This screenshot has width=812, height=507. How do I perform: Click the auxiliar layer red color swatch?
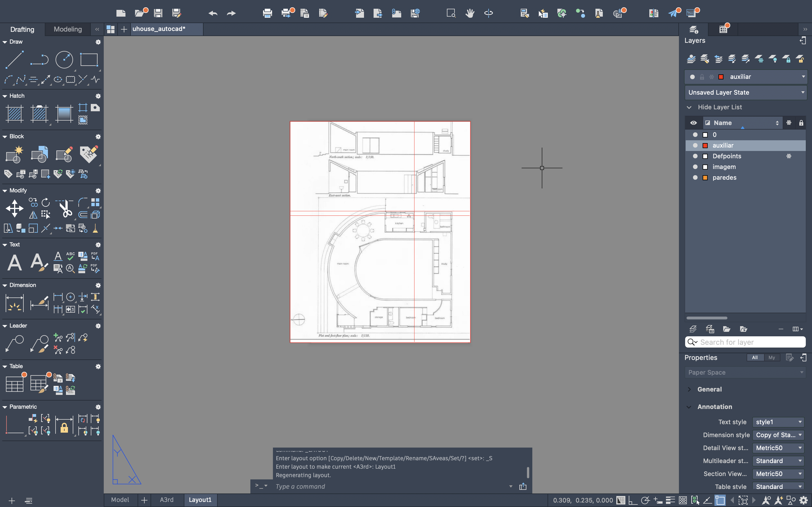click(x=705, y=146)
